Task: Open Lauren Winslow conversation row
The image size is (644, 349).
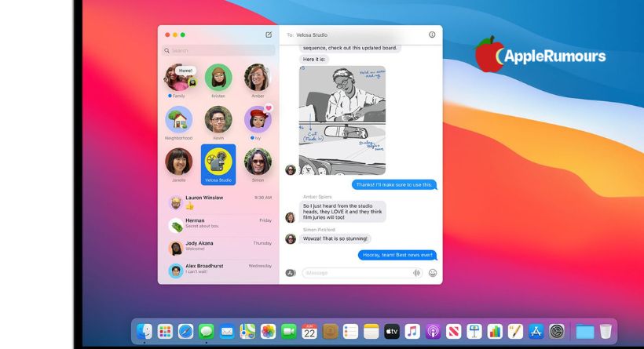Action: tap(220, 202)
